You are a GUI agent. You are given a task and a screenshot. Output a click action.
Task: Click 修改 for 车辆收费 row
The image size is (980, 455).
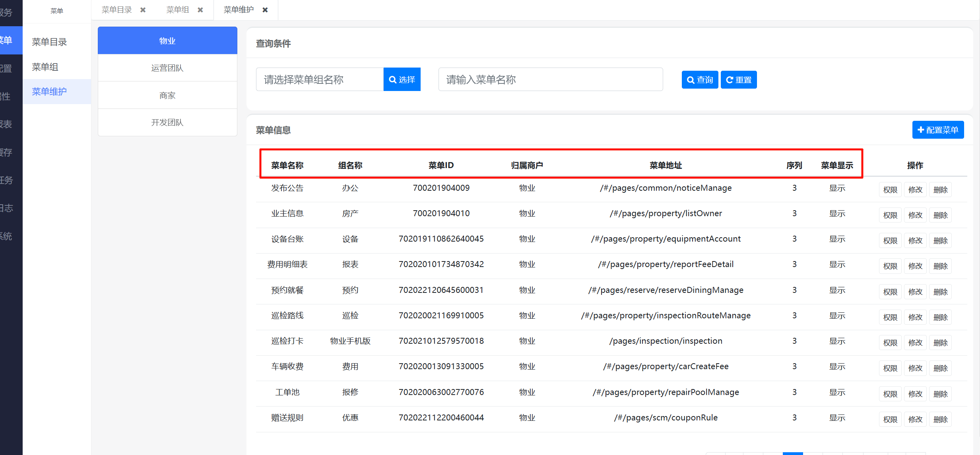click(x=915, y=368)
